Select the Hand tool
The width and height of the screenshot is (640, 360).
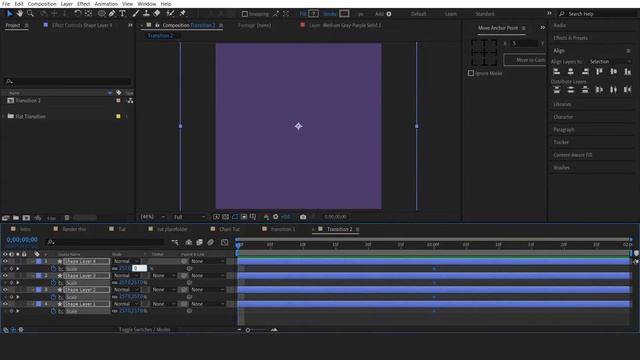20,13
